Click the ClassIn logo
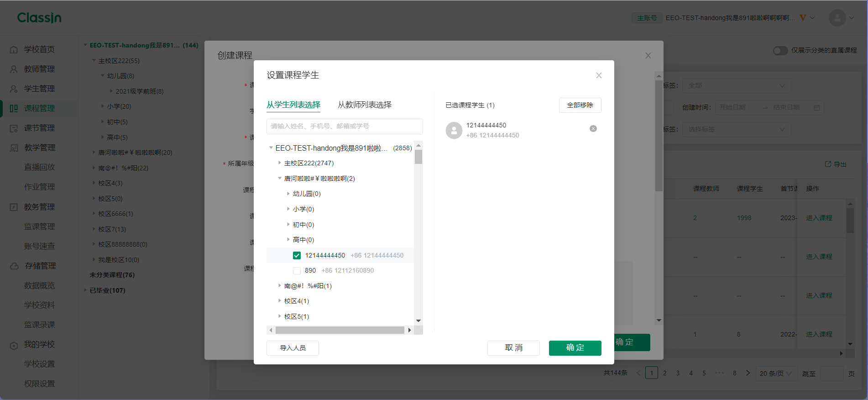 click(39, 17)
